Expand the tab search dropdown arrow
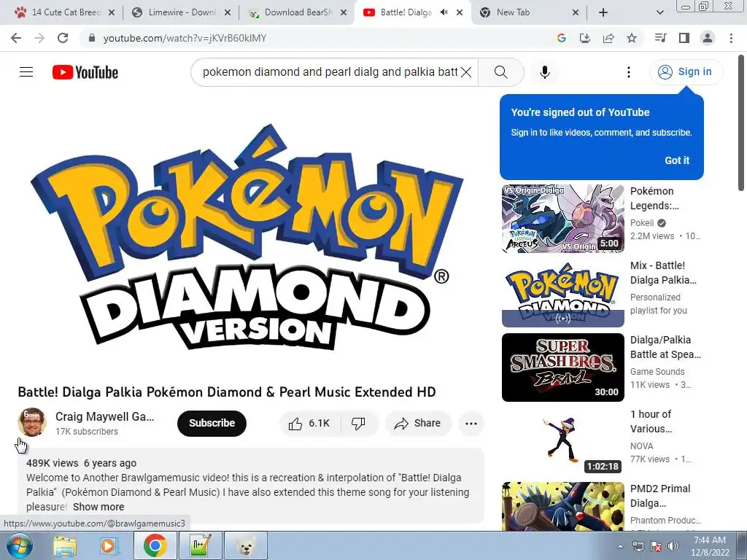The image size is (747, 560). pyautogui.click(x=659, y=13)
